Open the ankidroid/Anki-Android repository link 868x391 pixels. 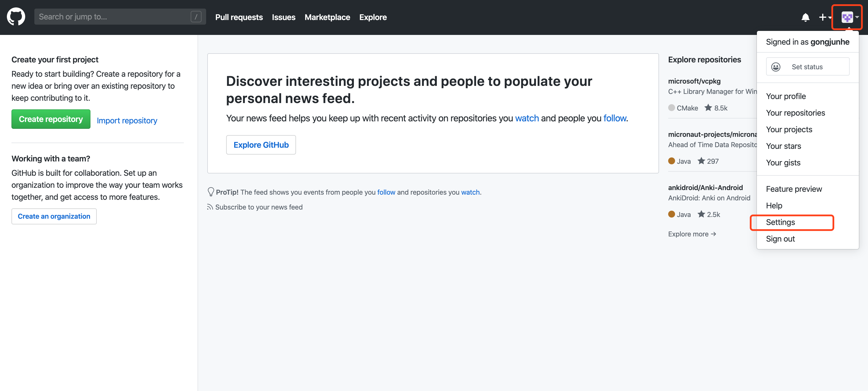click(x=705, y=187)
